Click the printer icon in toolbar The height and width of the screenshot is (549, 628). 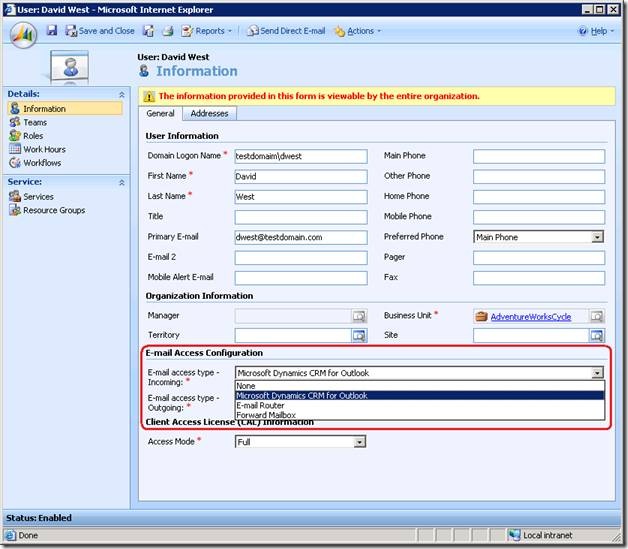tap(168, 31)
